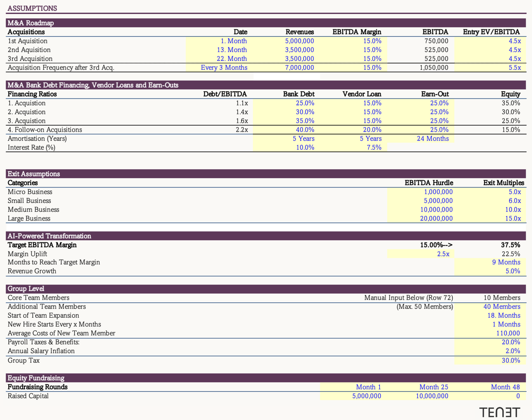The width and height of the screenshot is (532, 420).
Task: Select Large Business EBITDA hurdle 20,000,000
Action: (421, 218)
